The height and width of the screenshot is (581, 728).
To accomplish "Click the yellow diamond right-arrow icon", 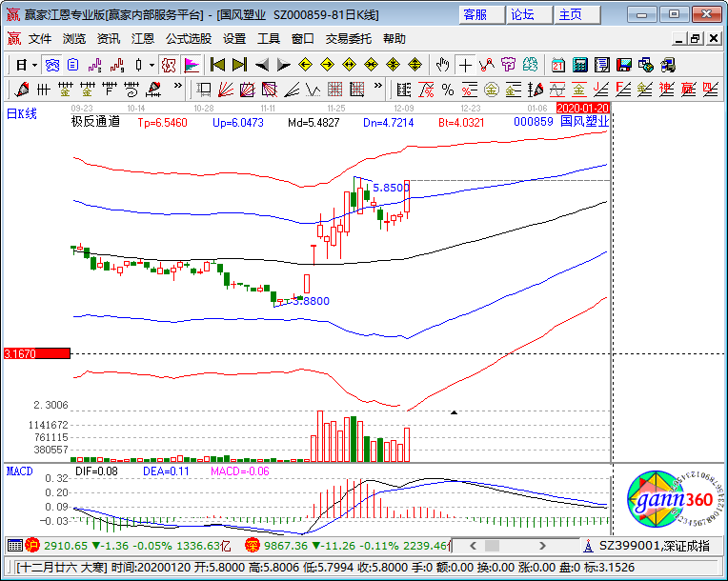I will pos(328,65).
